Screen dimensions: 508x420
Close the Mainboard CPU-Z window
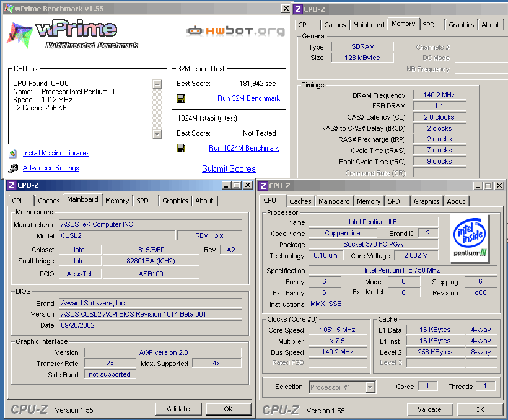[248, 185]
